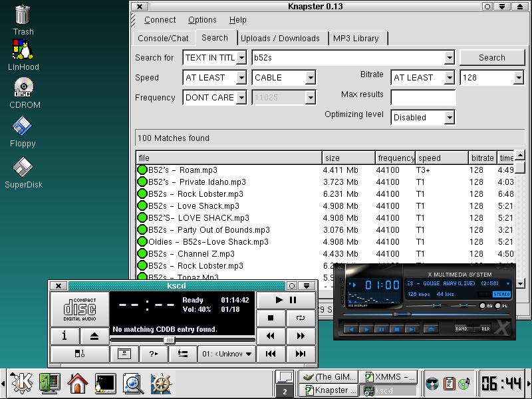
Task: Open the Connect menu in Knapster
Action: coord(160,20)
